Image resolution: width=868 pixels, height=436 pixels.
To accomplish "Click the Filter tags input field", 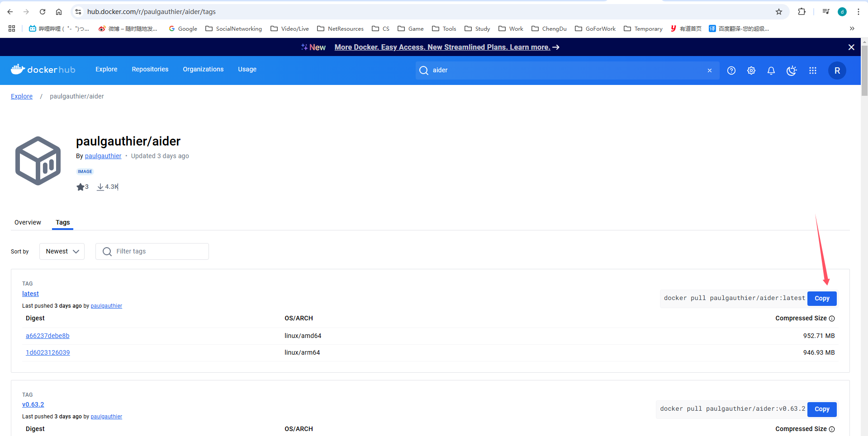I will pyautogui.click(x=152, y=251).
